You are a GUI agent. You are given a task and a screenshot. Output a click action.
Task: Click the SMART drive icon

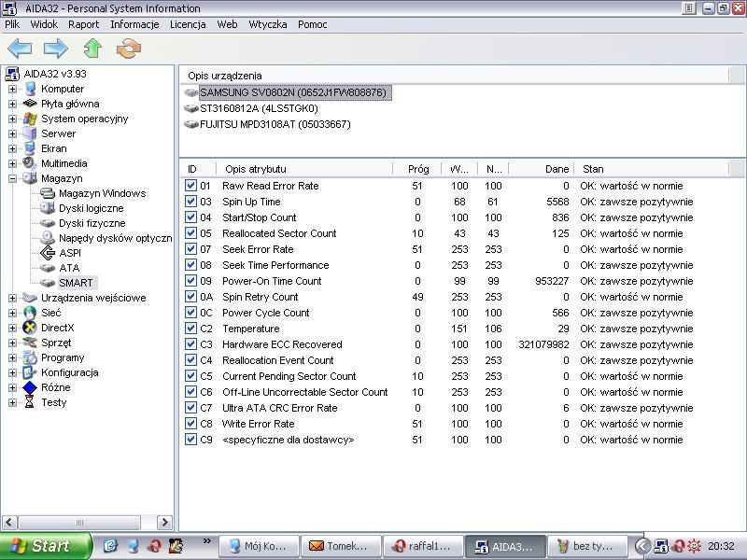click(48, 283)
